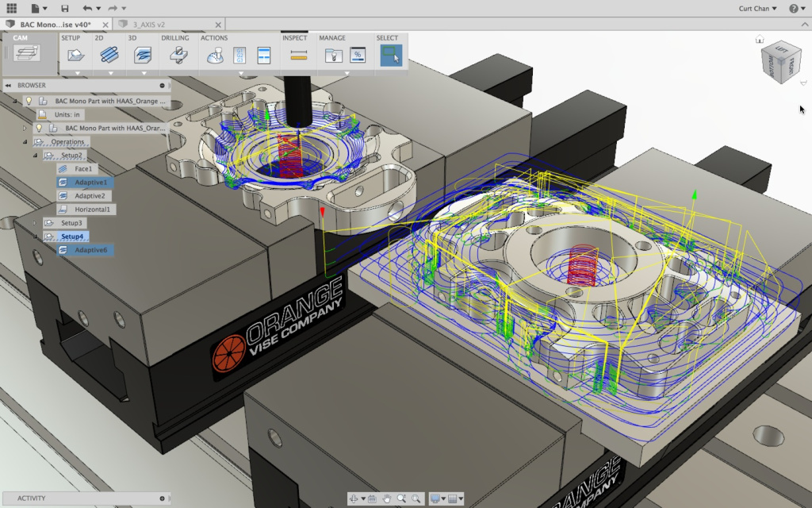Toggle lightbulb of second BAC Mono Part component
812x508 pixels.
tap(39, 128)
